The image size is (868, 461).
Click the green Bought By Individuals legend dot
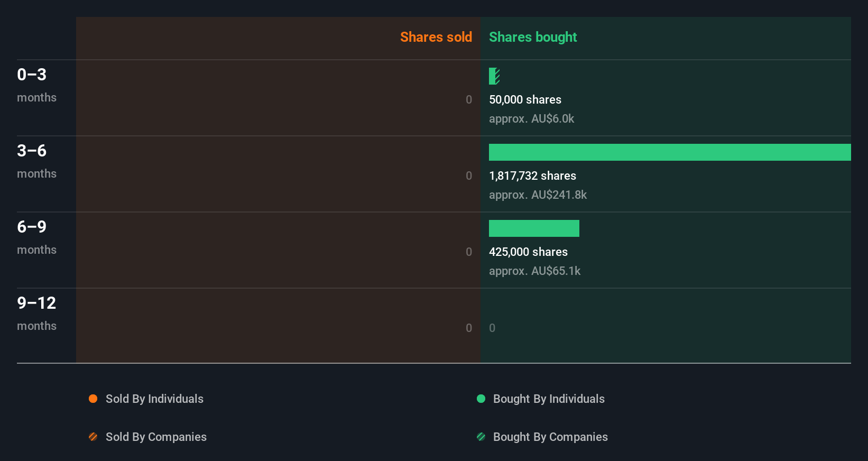pyautogui.click(x=481, y=399)
